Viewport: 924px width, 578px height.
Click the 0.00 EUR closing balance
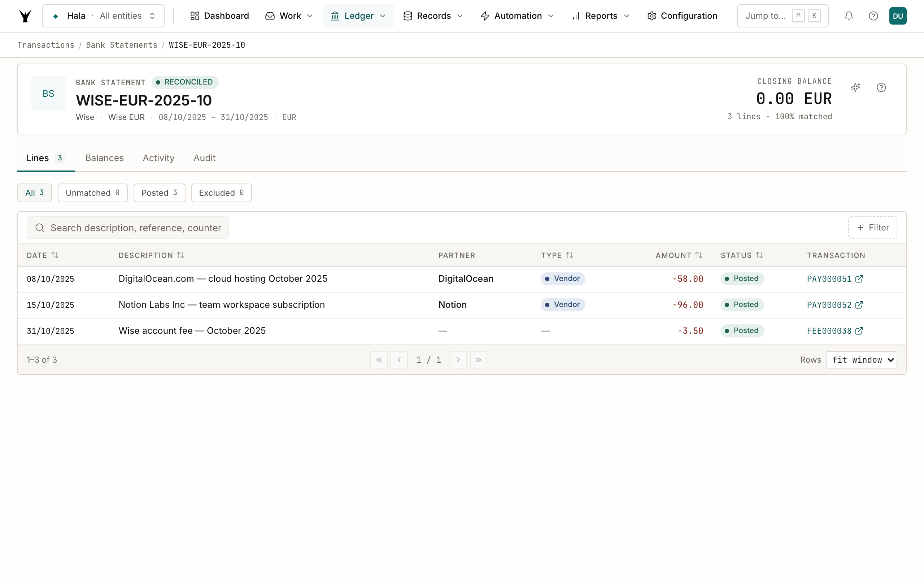[x=794, y=99]
